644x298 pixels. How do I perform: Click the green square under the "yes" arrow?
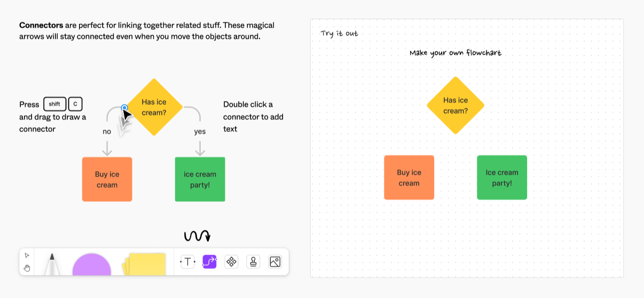200,179
